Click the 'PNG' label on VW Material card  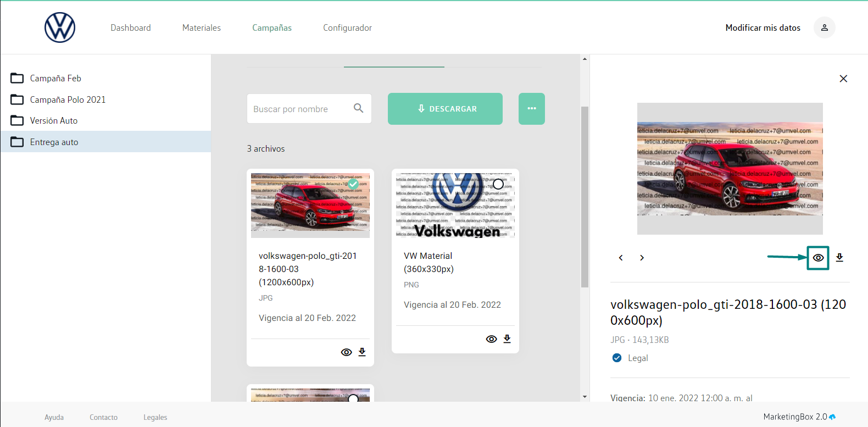411,285
